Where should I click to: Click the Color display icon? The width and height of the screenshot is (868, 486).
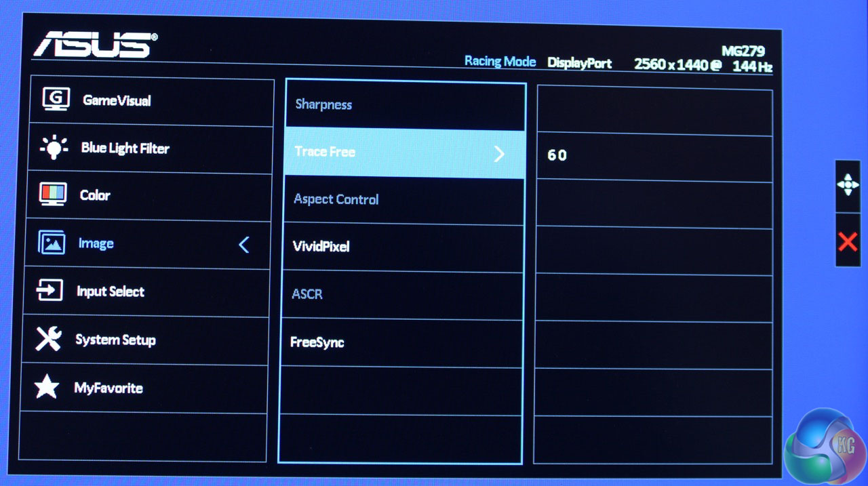[53, 195]
